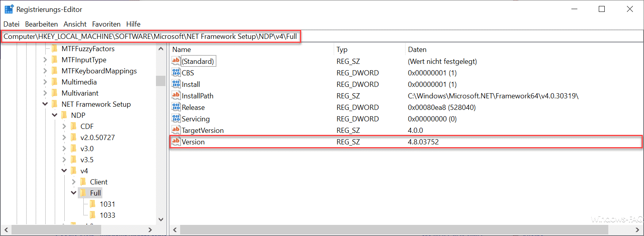This screenshot has height=236, width=644.
Task: Expand the MTFInputType tree node
Action: (x=45, y=60)
